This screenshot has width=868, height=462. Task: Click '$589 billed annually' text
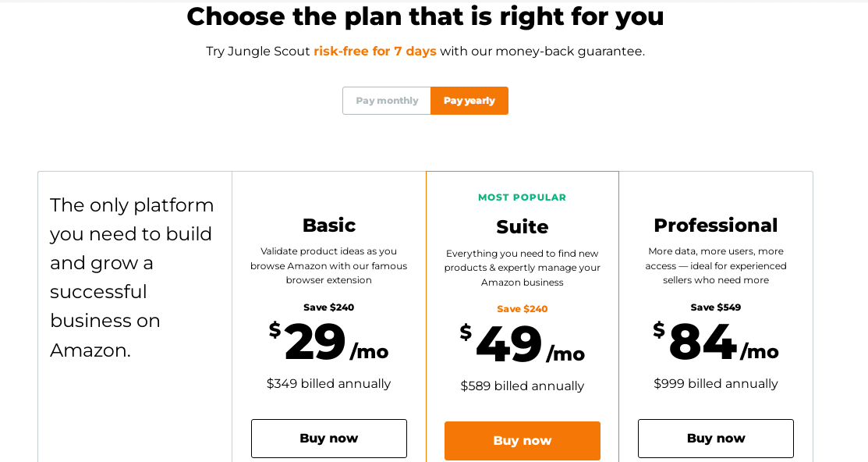tap(523, 386)
